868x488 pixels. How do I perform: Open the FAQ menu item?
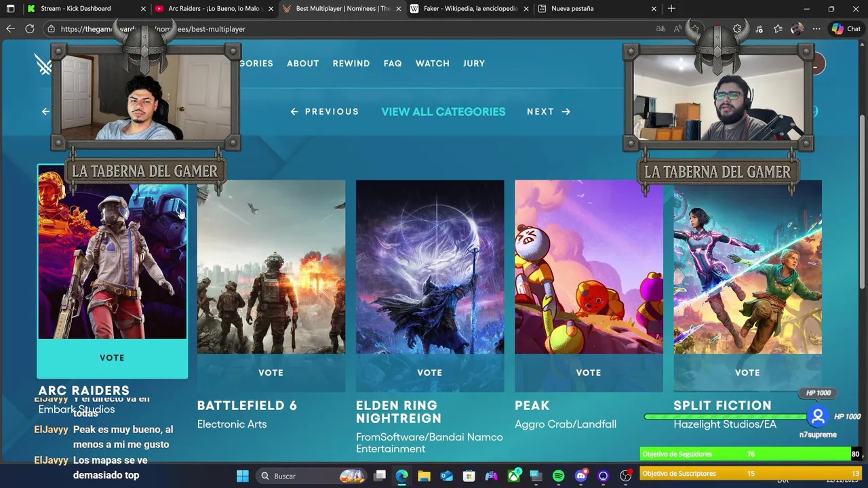[393, 63]
